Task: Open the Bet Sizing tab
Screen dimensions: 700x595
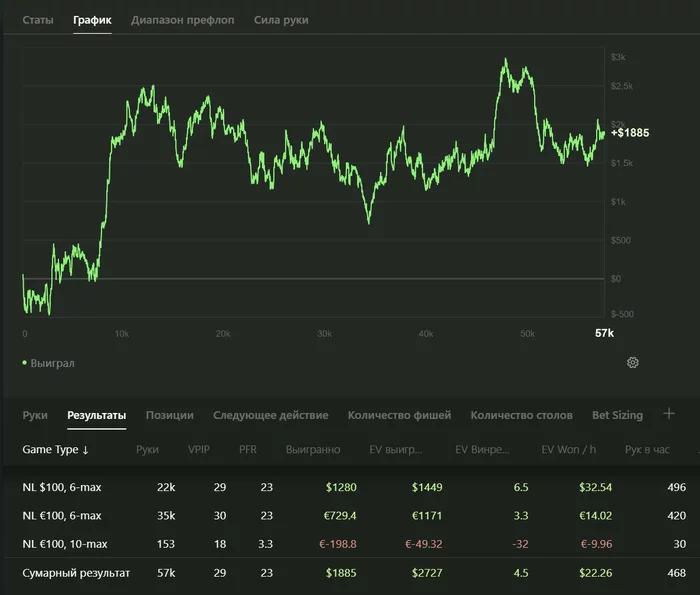Action: (617, 415)
